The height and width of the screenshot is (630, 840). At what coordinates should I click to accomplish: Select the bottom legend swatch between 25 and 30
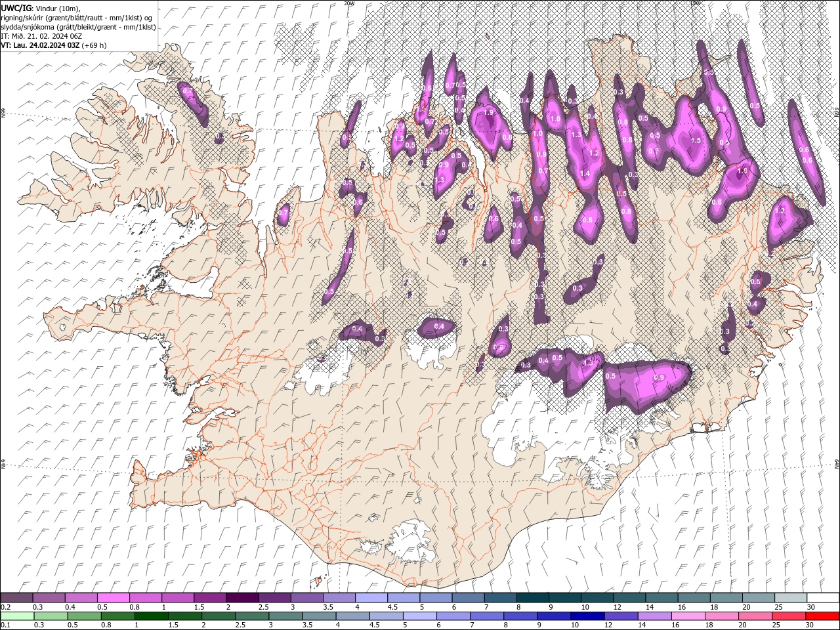789,616
